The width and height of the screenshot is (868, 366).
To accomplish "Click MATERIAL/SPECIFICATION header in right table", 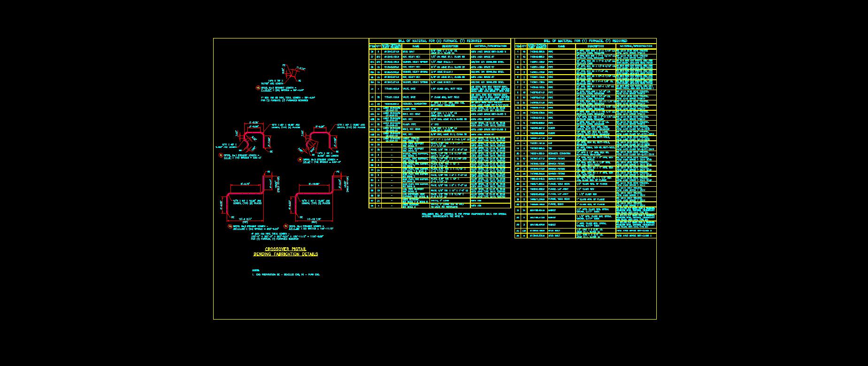I will [635, 46].
